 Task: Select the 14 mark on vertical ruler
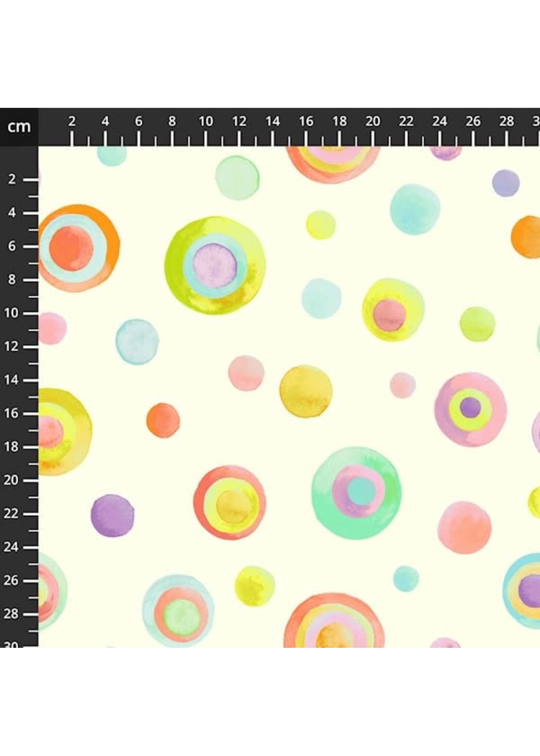point(12,380)
